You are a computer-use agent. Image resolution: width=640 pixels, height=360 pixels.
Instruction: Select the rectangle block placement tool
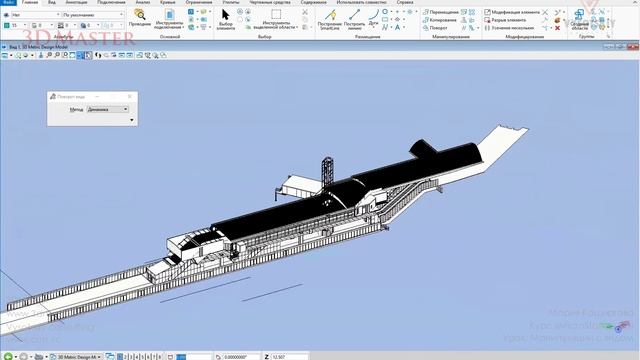tap(385, 19)
